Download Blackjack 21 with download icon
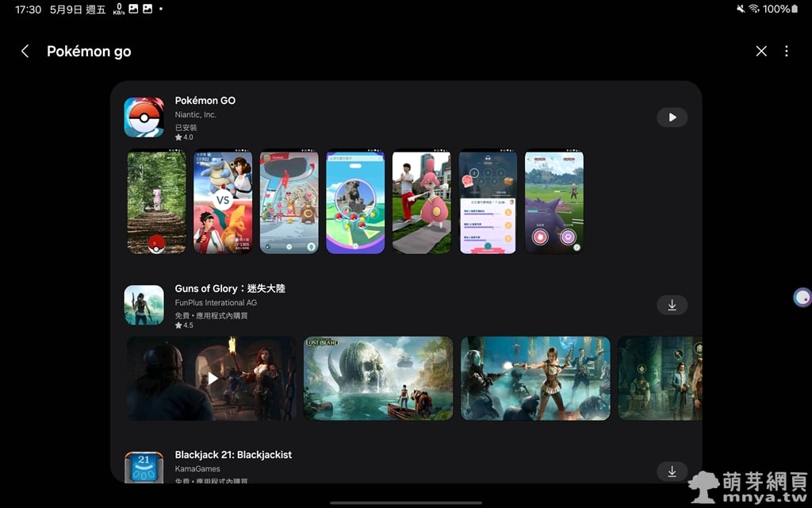812x508 pixels. coord(672,471)
